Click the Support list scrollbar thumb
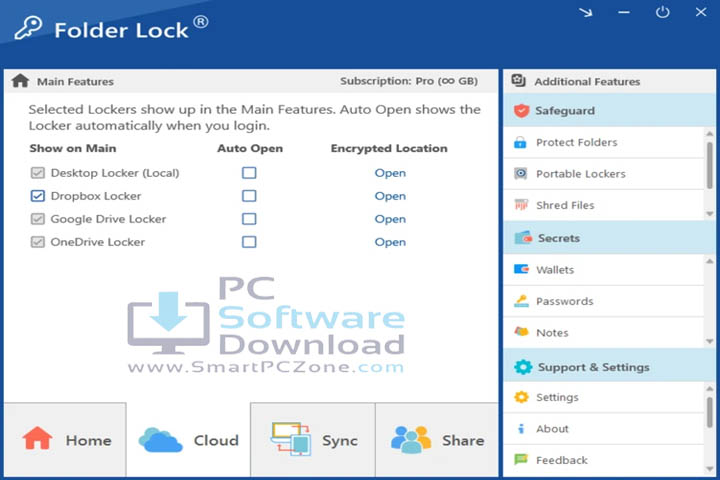The width and height of the screenshot is (720, 480). 710,412
